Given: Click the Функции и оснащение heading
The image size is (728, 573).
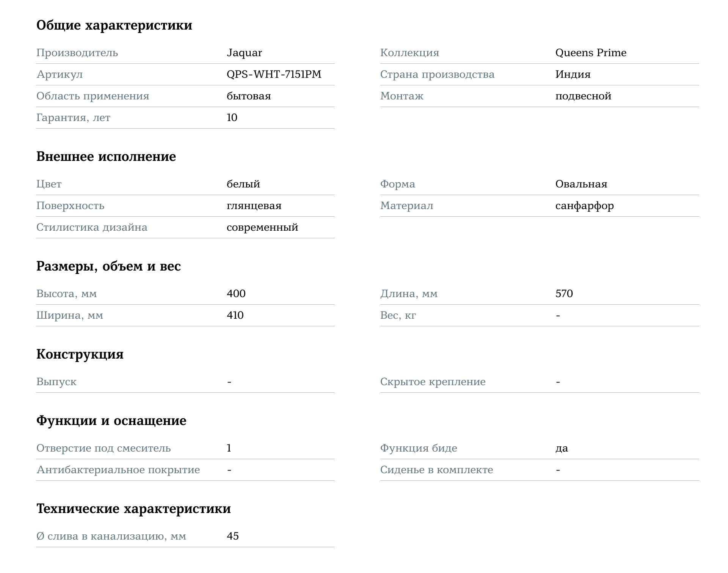Looking at the screenshot, I should (111, 421).
